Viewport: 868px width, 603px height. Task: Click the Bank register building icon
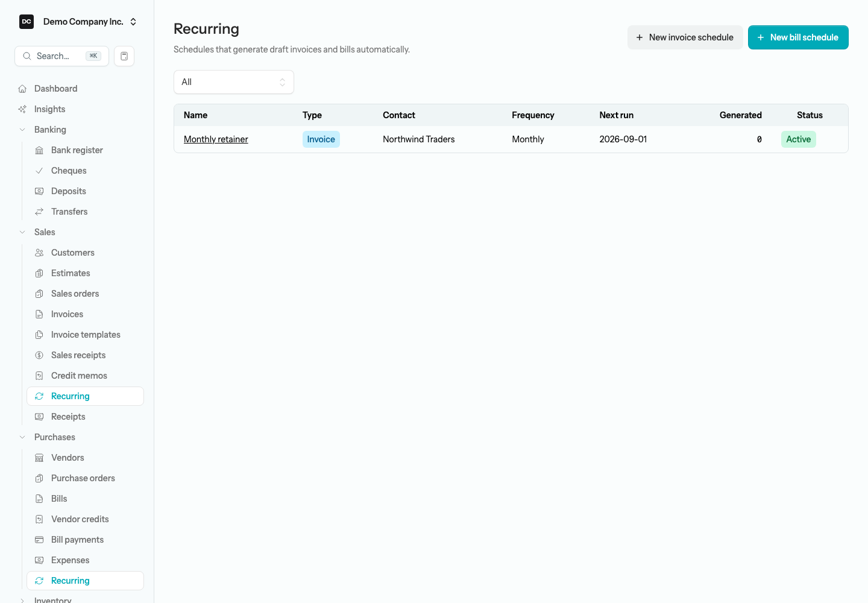coord(39,150)
